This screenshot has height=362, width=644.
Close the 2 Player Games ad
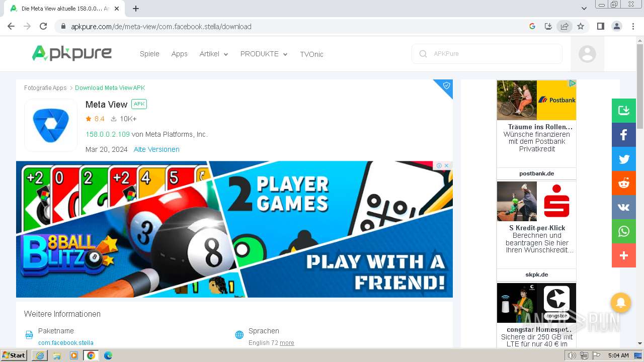coord(446,165)
